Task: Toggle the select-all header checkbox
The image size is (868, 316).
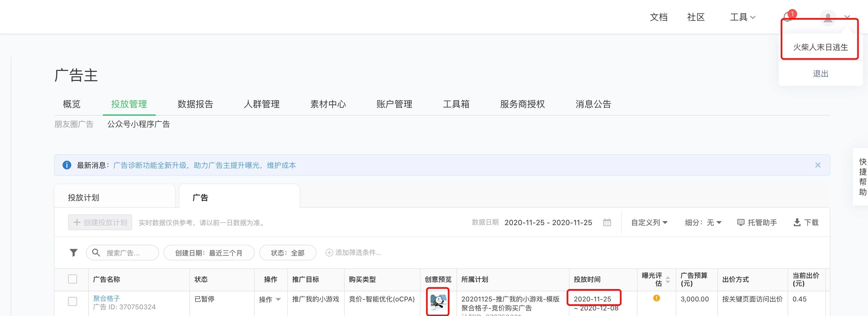Action: tap(73, 279)
